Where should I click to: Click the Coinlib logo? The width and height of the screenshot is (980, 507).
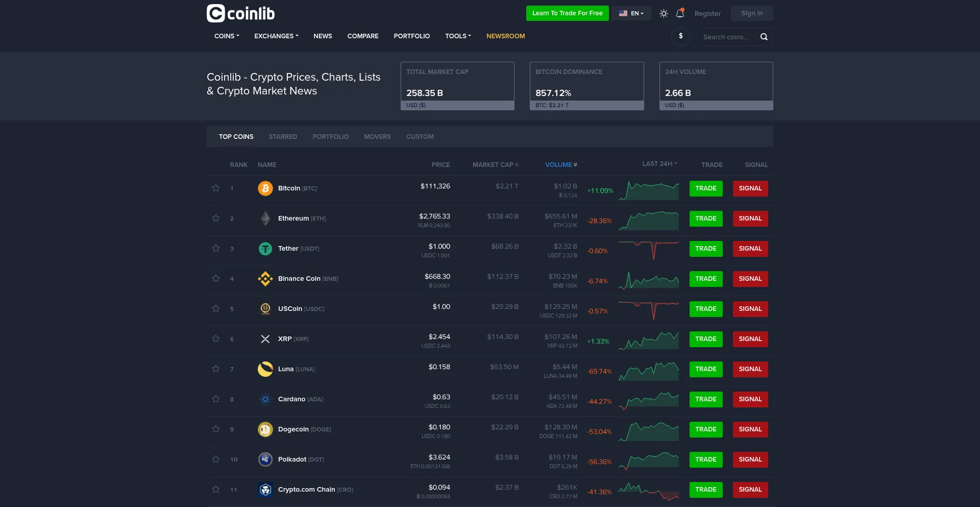click(x=240, y=13)
